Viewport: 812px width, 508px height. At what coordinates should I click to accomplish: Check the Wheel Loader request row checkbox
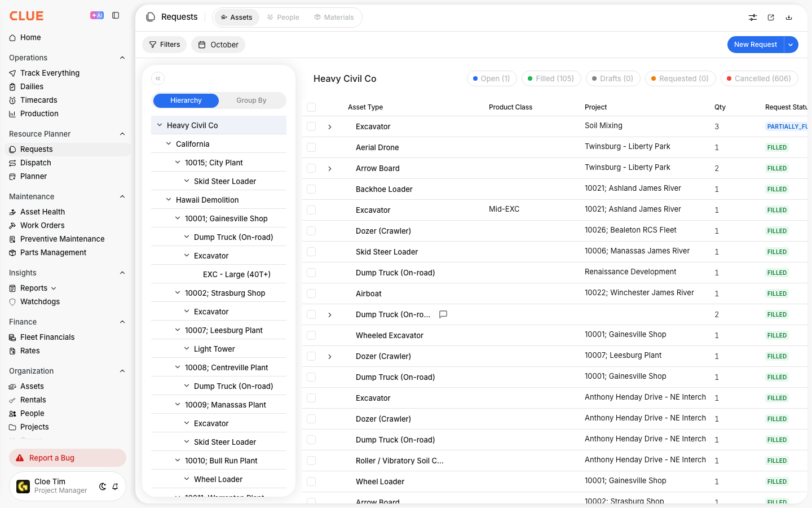(311, 481)
